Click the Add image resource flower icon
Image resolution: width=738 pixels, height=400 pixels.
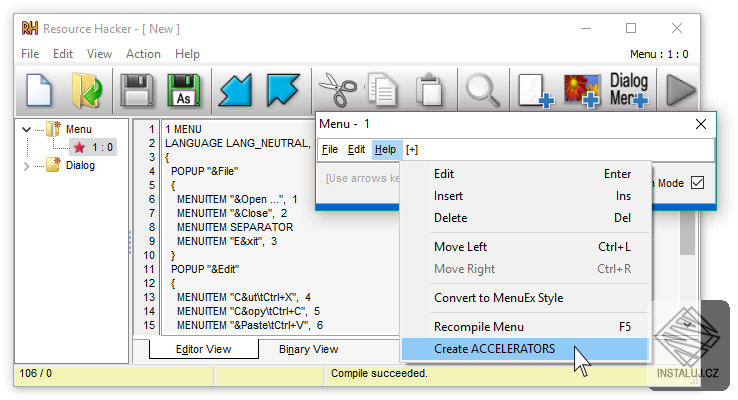coord(583,90)
